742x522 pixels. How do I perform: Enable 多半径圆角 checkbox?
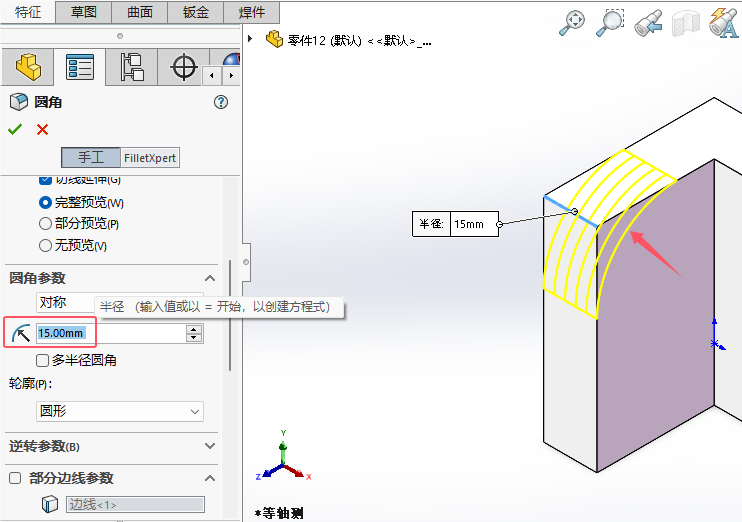pyautogui.click(x=43, y=361)
